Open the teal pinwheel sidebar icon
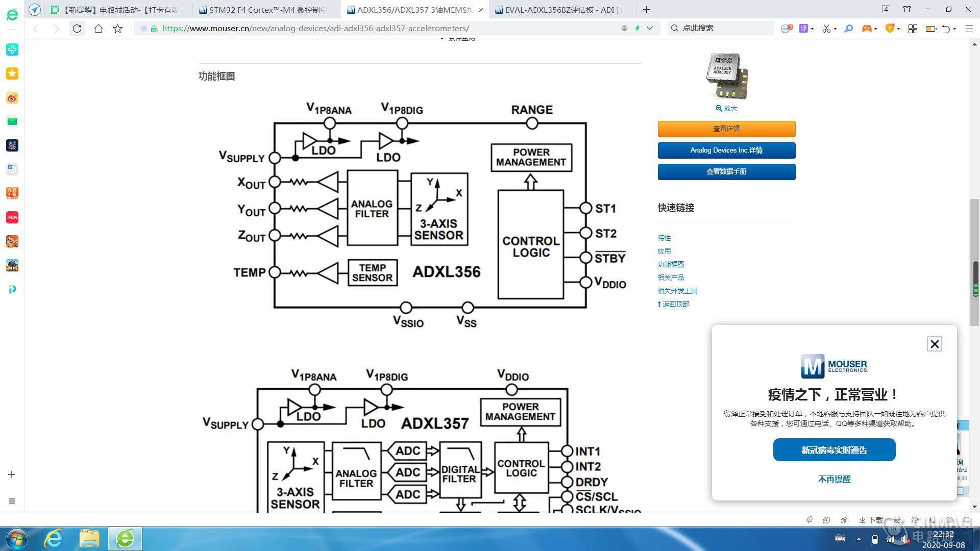980x551 pixels. (x=12, y=49)
